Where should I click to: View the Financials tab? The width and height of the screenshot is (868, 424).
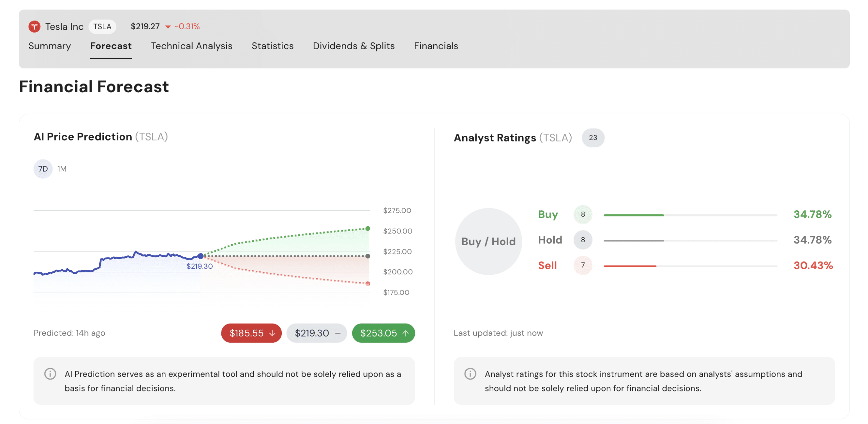click(x=436, y=46)
